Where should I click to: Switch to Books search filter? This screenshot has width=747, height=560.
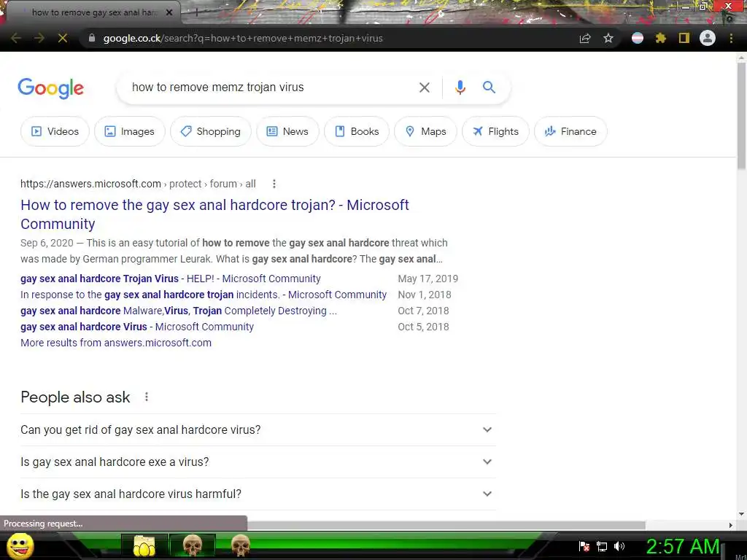357,131
